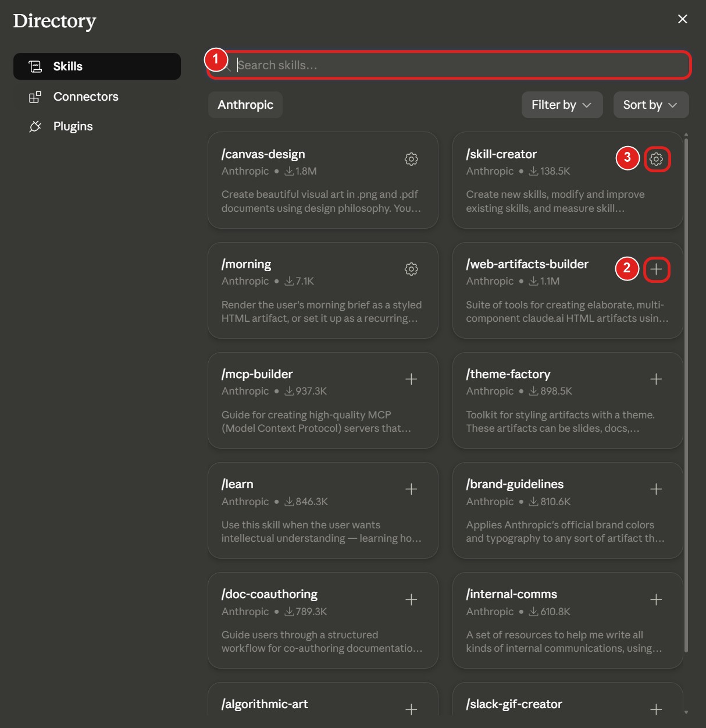Image resolution: width=706 pixels, height=728 pixels.
Task: Open the /canvas-design skill title
Action: [x=263, y=154]
